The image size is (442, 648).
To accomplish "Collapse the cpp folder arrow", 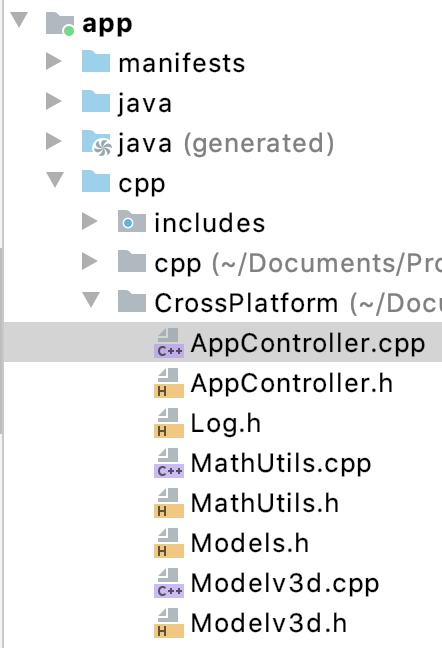I will (x=55, y=180).
